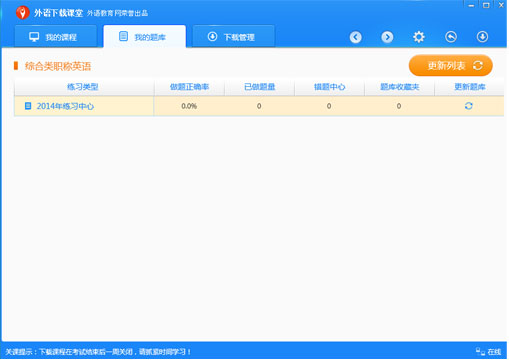Click the 关课提示 status bar message
Viewport: 509px width, 360px height.
[x=98, y=352]
